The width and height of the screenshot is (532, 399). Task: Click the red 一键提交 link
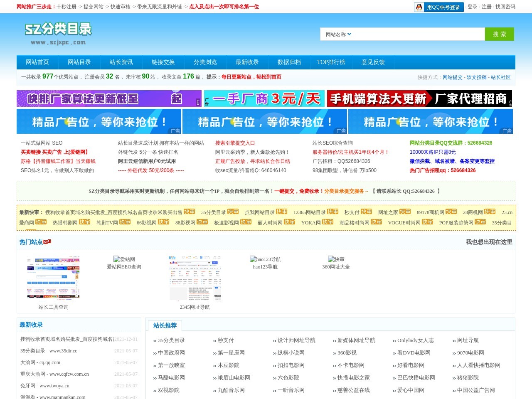click(x=285, y=191)
